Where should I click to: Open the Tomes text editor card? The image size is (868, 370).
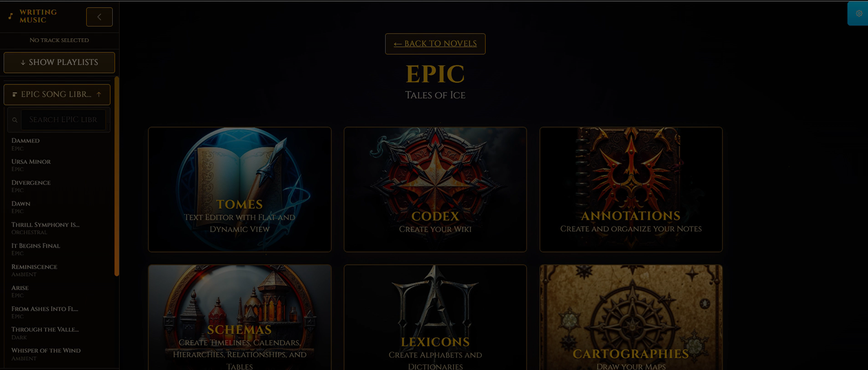pos(240,189)
